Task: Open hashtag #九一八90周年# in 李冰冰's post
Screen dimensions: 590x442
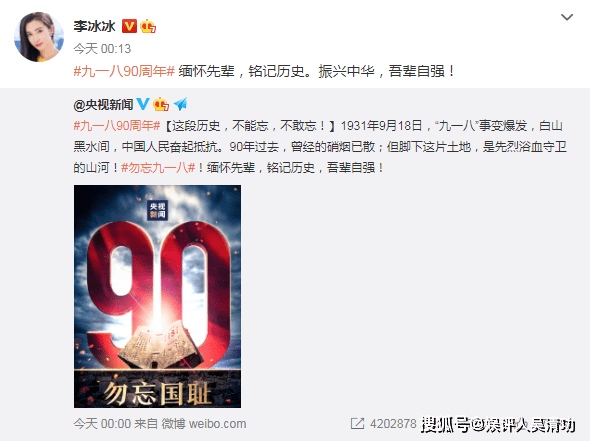Action: 124,71
